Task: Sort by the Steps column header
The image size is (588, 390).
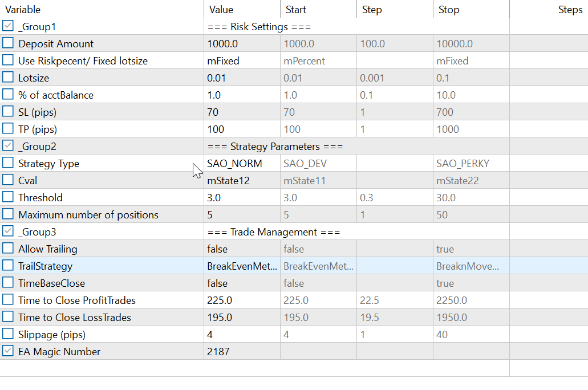Action: [570, 10]
